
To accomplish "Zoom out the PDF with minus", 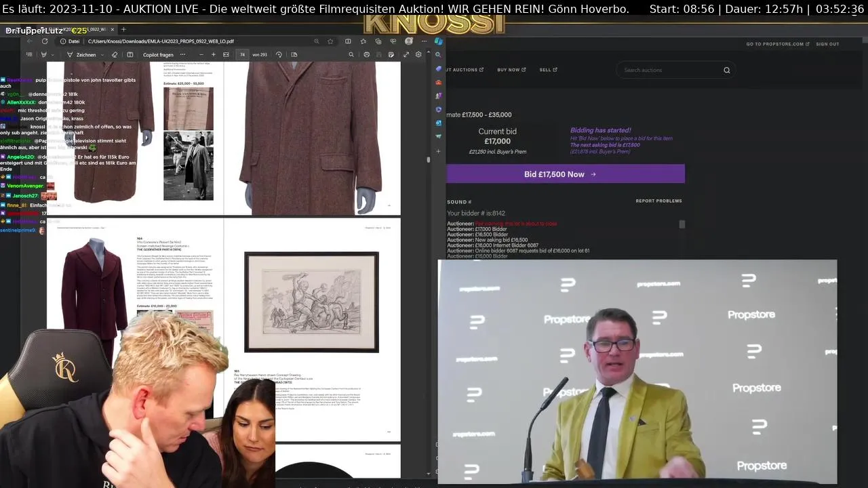I will pos(201,54).
